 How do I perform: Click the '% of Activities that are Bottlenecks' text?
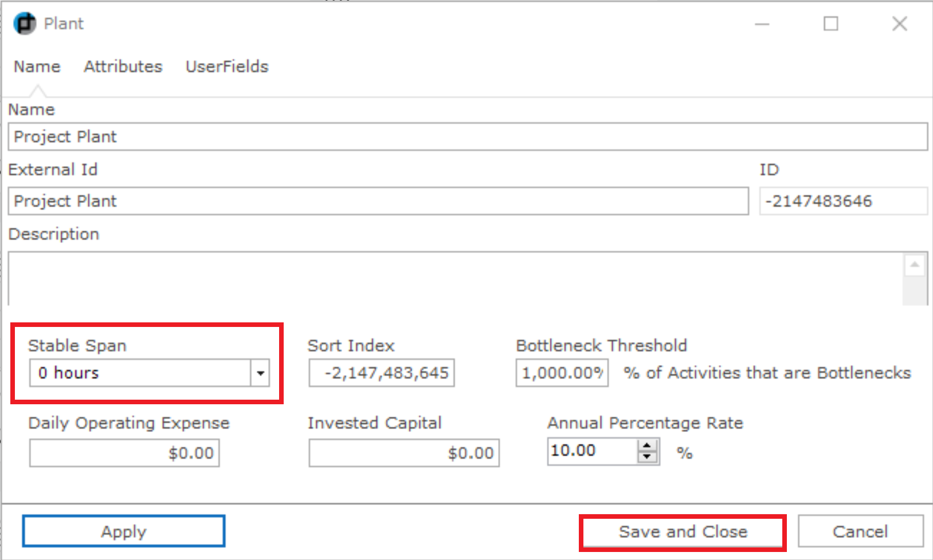point(767,373)
